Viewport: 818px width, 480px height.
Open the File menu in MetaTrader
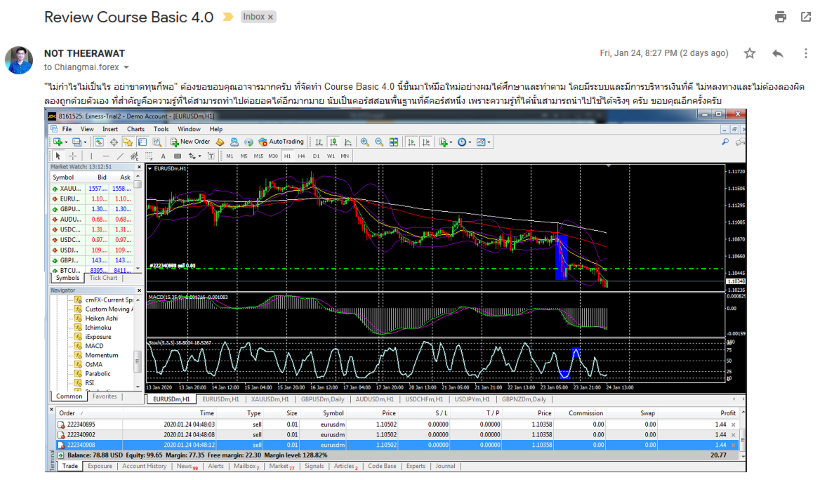pyautogui.click(x=67, y=129)
